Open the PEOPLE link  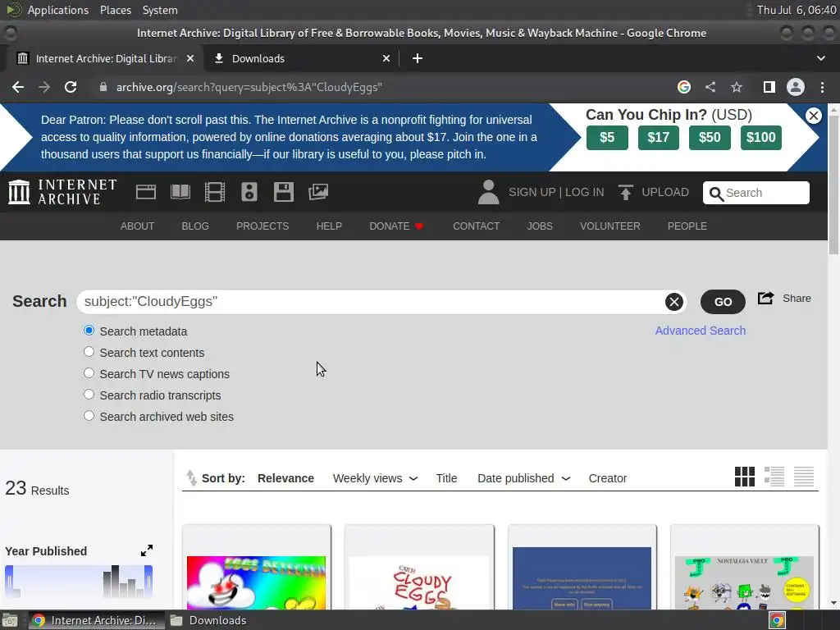[x=687, y=226]
